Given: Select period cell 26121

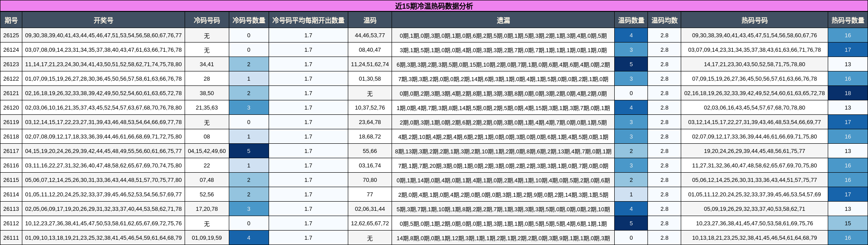Looking at the screenshot, I should [11, 93].
